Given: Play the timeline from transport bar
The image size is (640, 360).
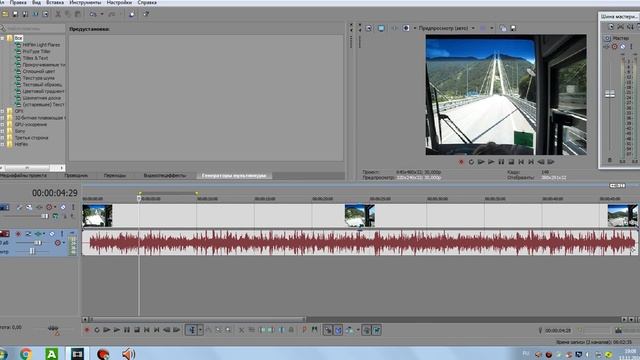Looking at the screenshot, I should click(x=117, y=330).
